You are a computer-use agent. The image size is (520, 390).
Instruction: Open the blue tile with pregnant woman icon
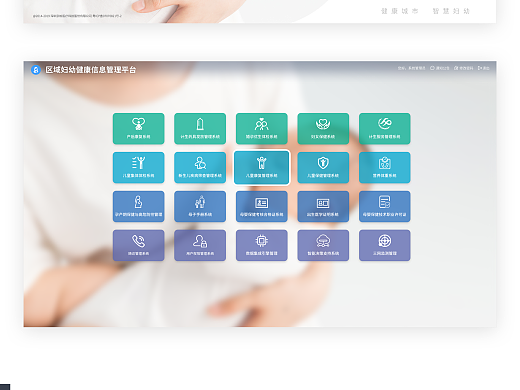coord(138,206)
